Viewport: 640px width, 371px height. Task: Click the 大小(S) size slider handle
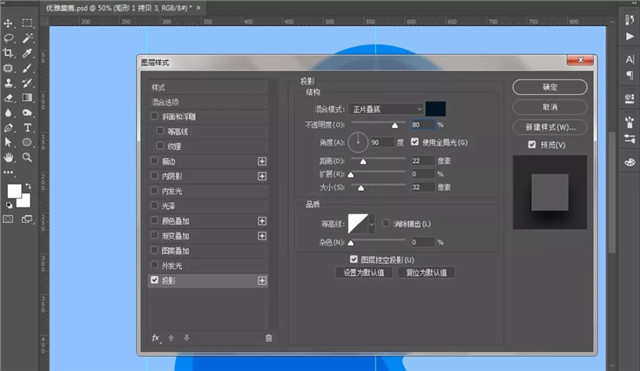361,188
